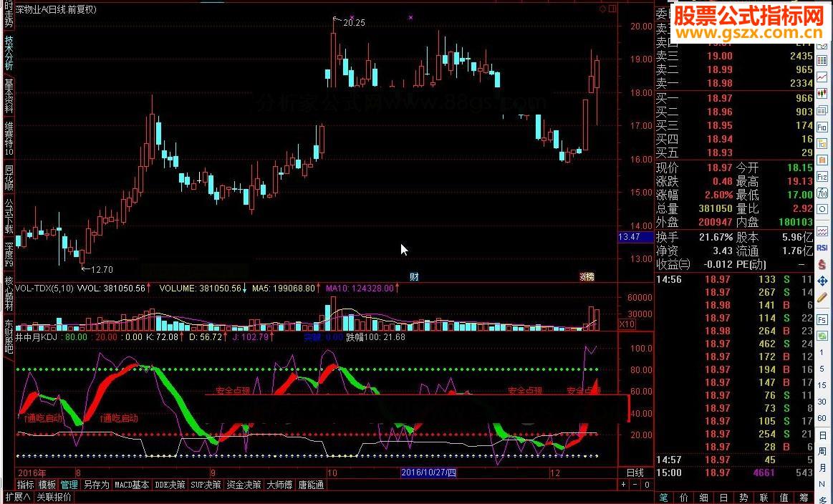The image size is (833, 504).
Task: Open the 唐能通 template
Action: tap(312, 485)
